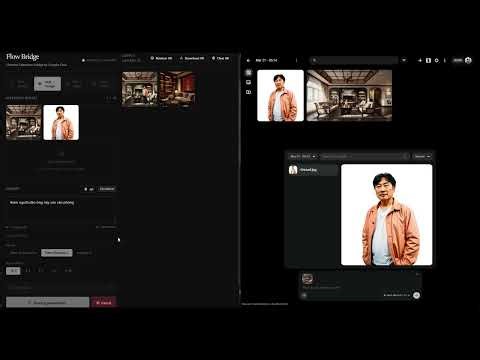Viewport: 480px width, 360px height.
Task: Select the image list item in the asset picker
Action: (x=313, y=170)
